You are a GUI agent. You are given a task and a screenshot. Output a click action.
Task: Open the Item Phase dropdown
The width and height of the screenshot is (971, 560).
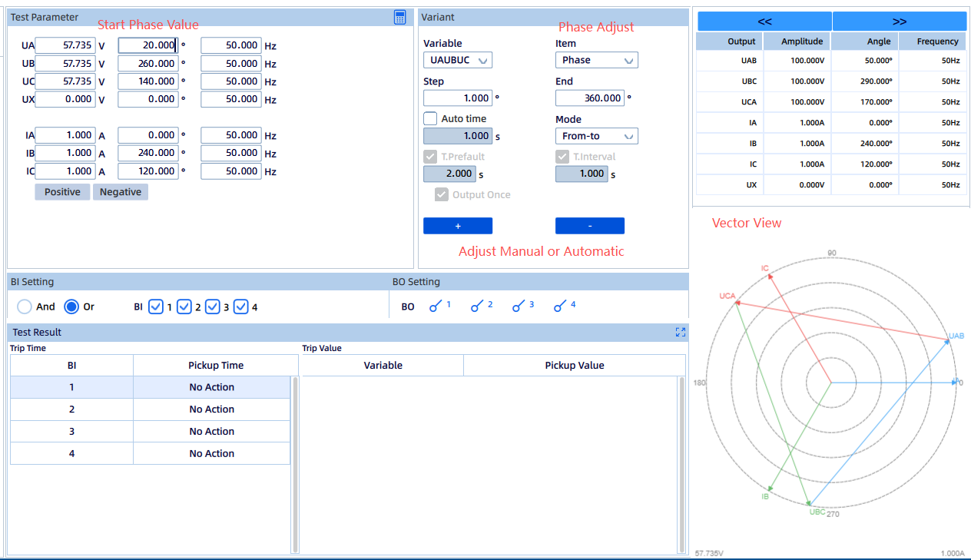(596, 60)
